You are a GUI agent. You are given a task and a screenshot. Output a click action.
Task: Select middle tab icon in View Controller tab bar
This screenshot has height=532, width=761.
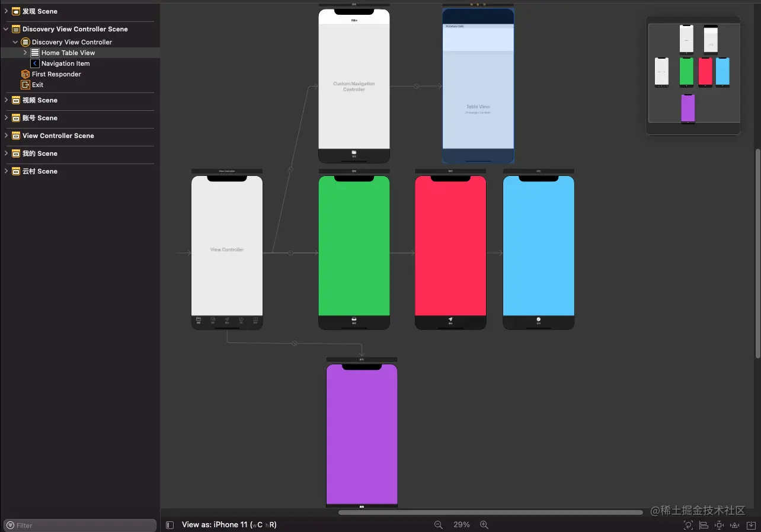tap(227, 321)
